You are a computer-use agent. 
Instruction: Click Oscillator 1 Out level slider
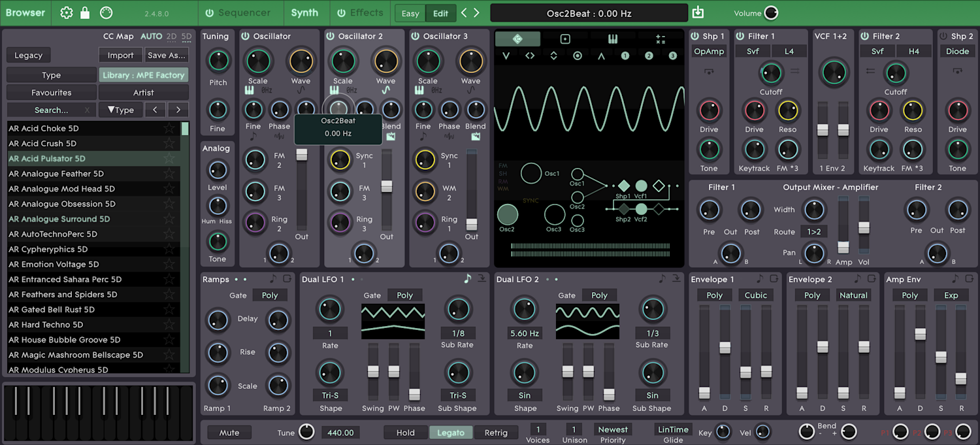[301, 190]
